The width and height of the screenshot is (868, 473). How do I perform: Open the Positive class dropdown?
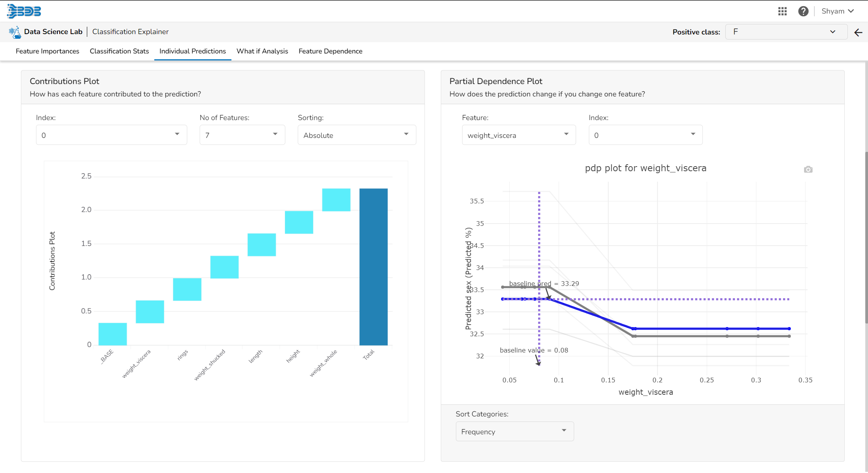(785, 32)
